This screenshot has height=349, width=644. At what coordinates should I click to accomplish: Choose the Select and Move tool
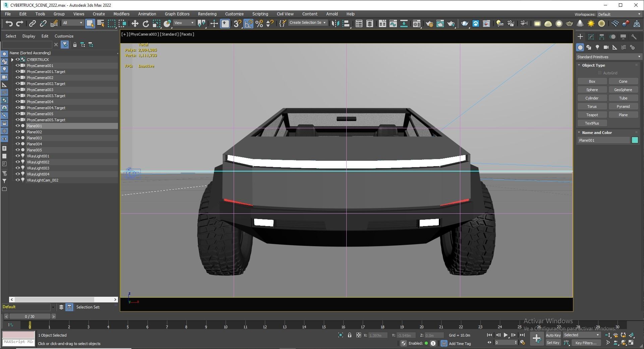(x=135, y=23)
